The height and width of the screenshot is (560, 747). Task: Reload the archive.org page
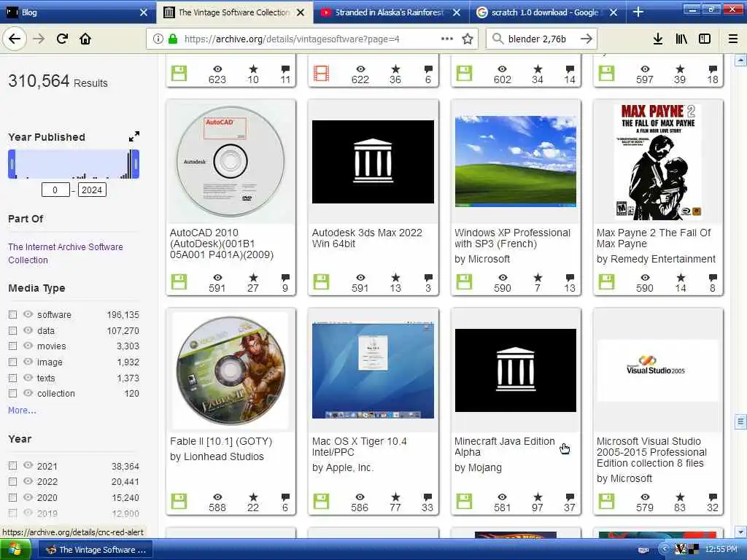point(62,39)
